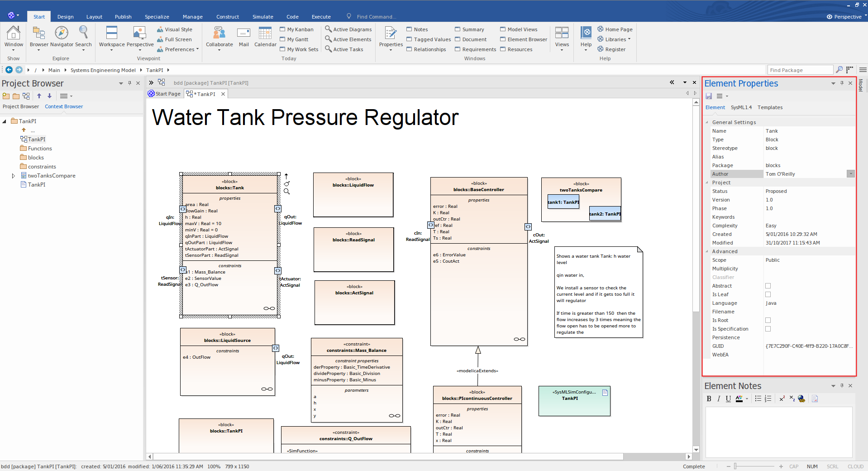Open the Author dropdown arrow

851,174
